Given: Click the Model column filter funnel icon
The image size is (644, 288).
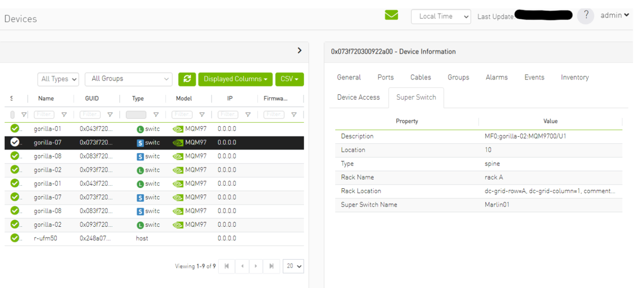Looking at the screenshot, I should click(x=202, y=114).
